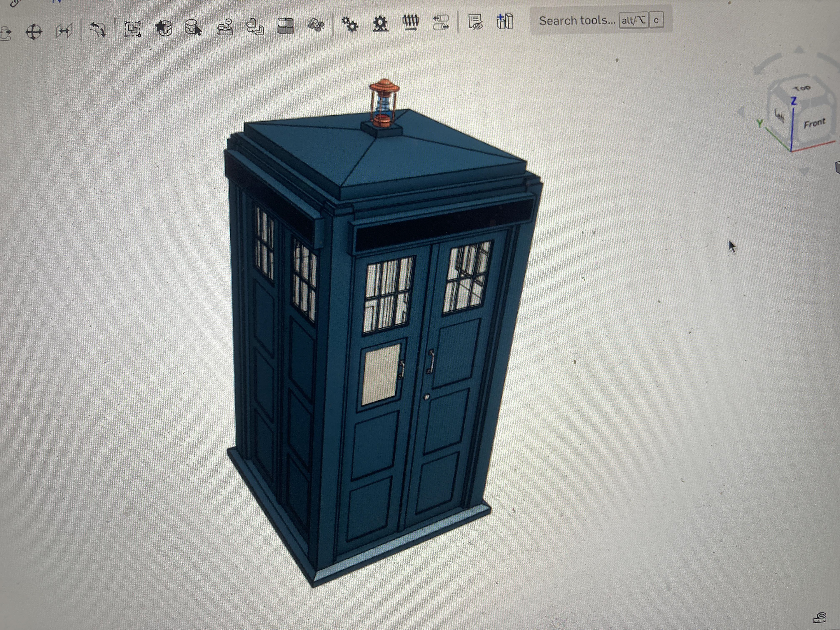This screenshot has width=840, height=630.
Task: Click the left arrow beside view cube
Action: tap(741, 112)
